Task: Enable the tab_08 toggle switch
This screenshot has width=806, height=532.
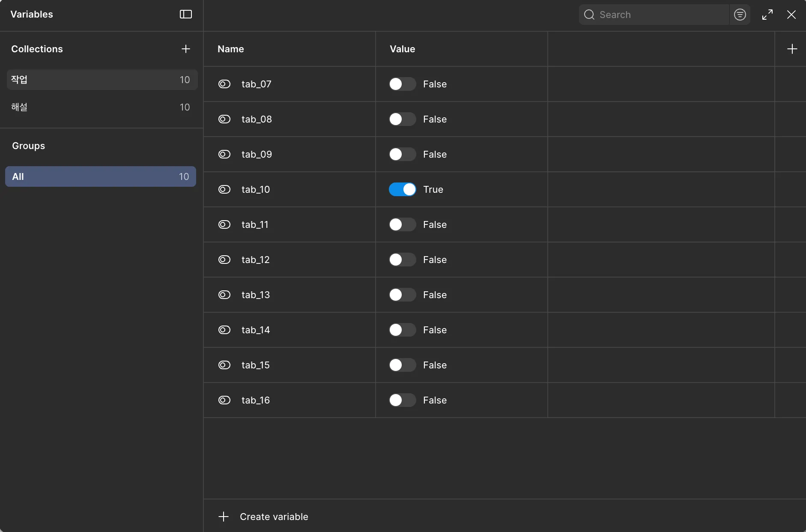Action: tap(402, 119)
